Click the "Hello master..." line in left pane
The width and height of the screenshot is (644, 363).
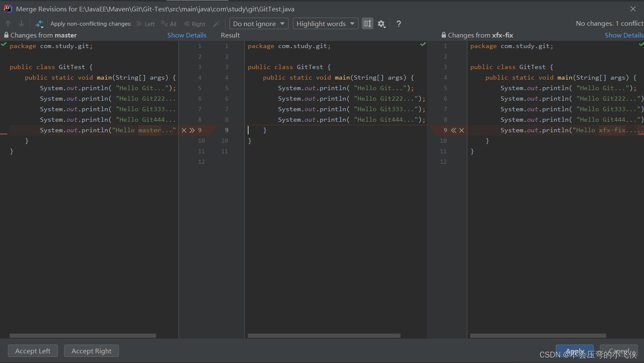[x=108, y=130]
